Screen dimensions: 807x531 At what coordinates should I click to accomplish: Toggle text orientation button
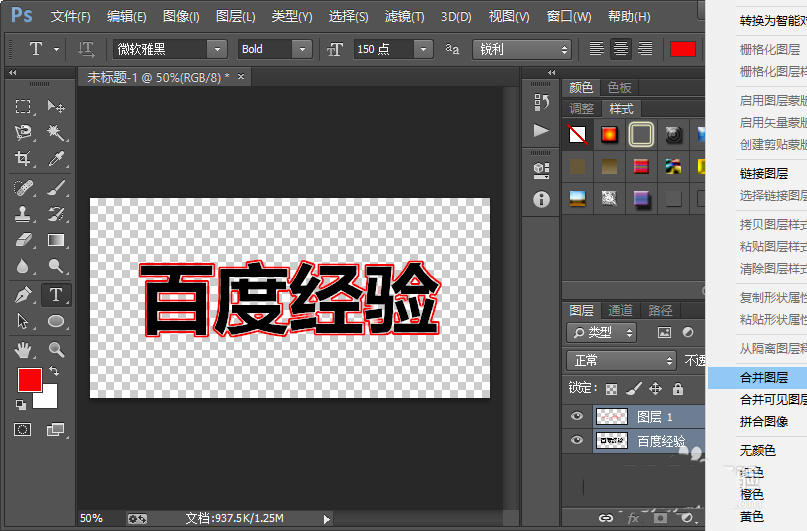(86, 49)
